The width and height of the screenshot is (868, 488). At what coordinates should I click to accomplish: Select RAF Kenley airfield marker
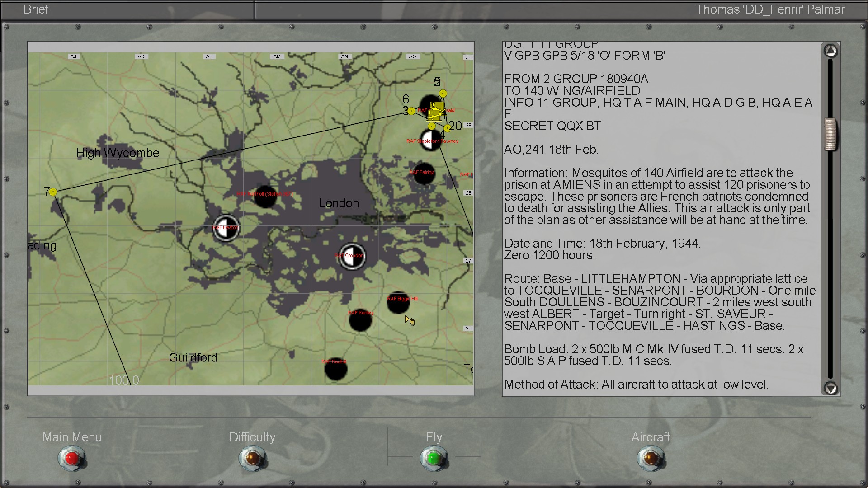(x=360, y=320)
